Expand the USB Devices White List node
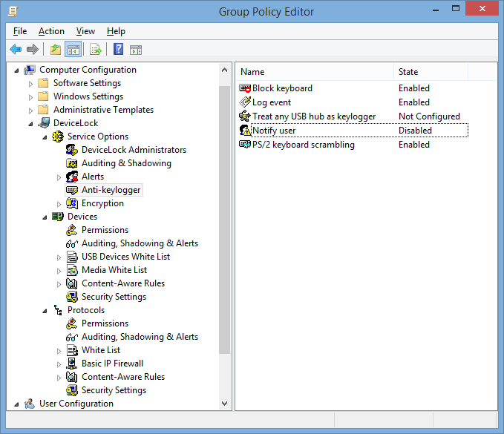Viewport: 504px width, 434px height. (59, 257)
